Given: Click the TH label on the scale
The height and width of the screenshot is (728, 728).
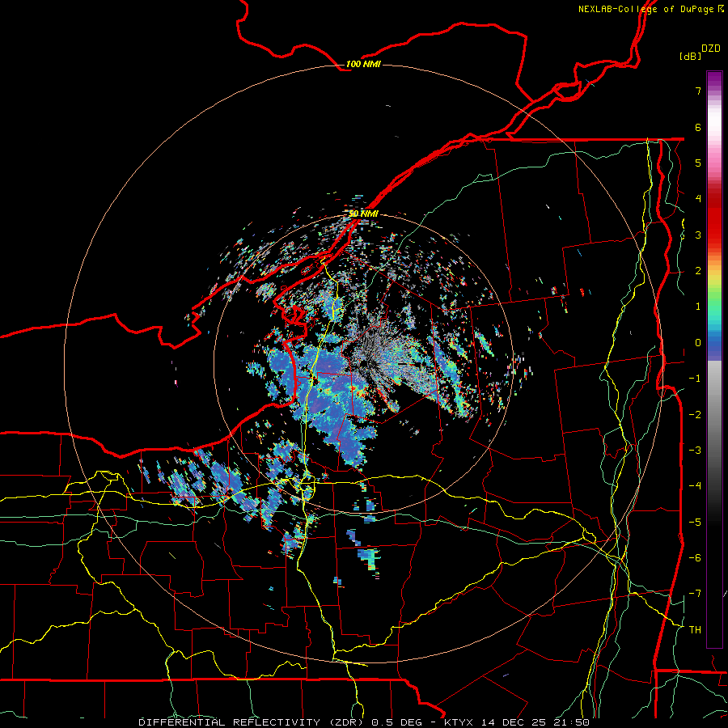Looking at the screenshot, I should coord(695,630).
